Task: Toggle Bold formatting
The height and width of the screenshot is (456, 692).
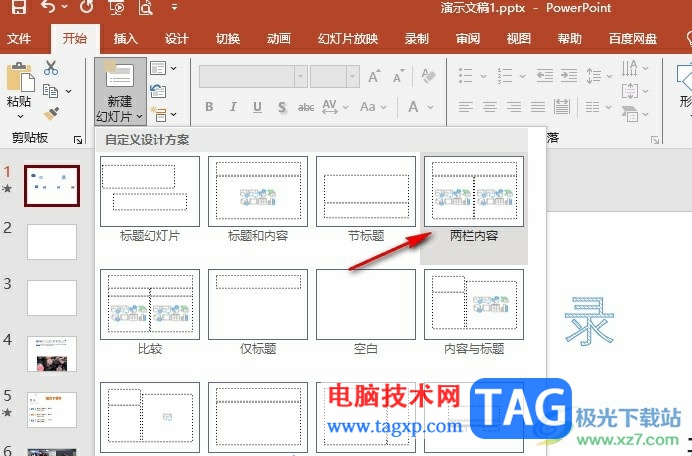Action: pyautogui.click(x=209, y=107)
